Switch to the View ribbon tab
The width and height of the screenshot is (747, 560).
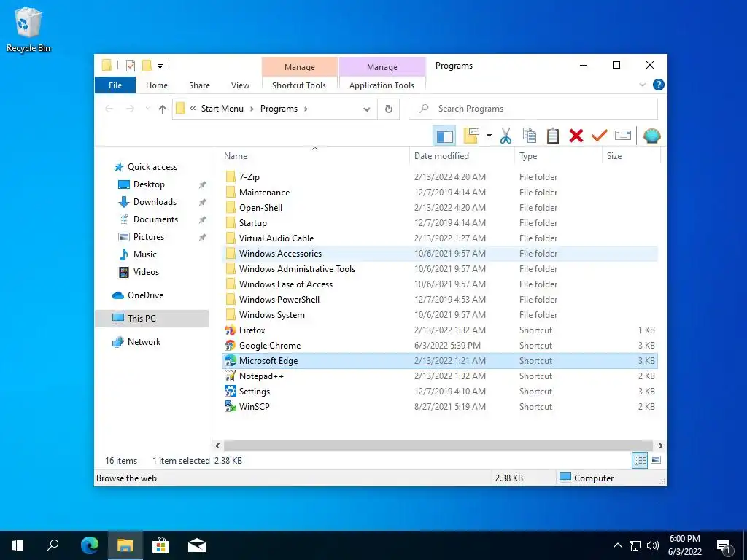pos(240,85)
